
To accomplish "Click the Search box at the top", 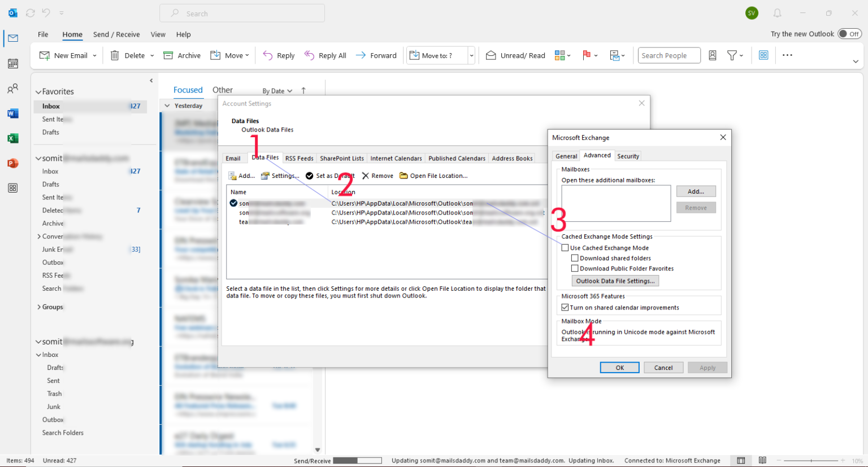I will pyautogui.click(x=242, y=12).
